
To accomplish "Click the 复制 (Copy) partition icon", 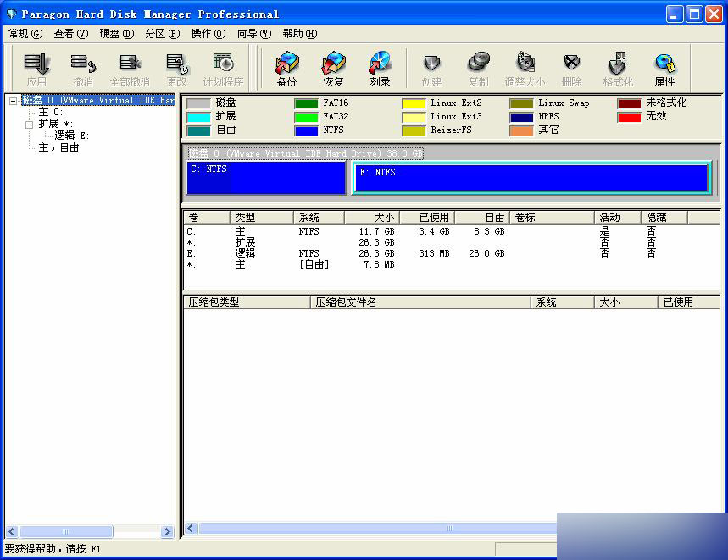I will [x=478, y=69].
